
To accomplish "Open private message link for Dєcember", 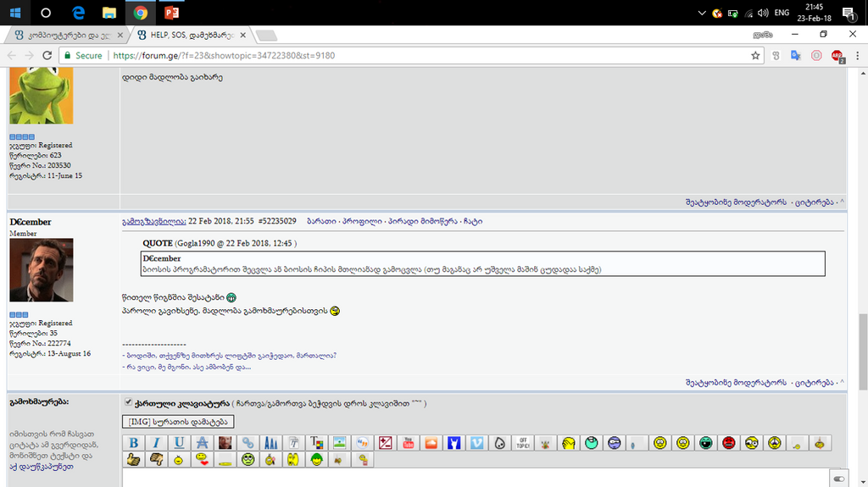I will point(422,221).
